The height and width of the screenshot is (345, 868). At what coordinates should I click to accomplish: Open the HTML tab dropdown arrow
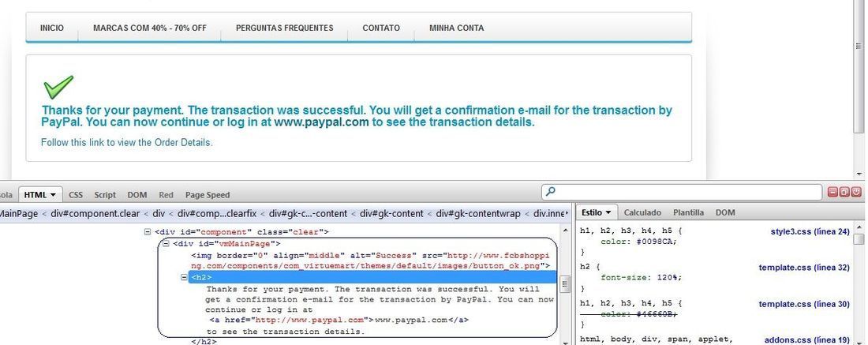53,195
